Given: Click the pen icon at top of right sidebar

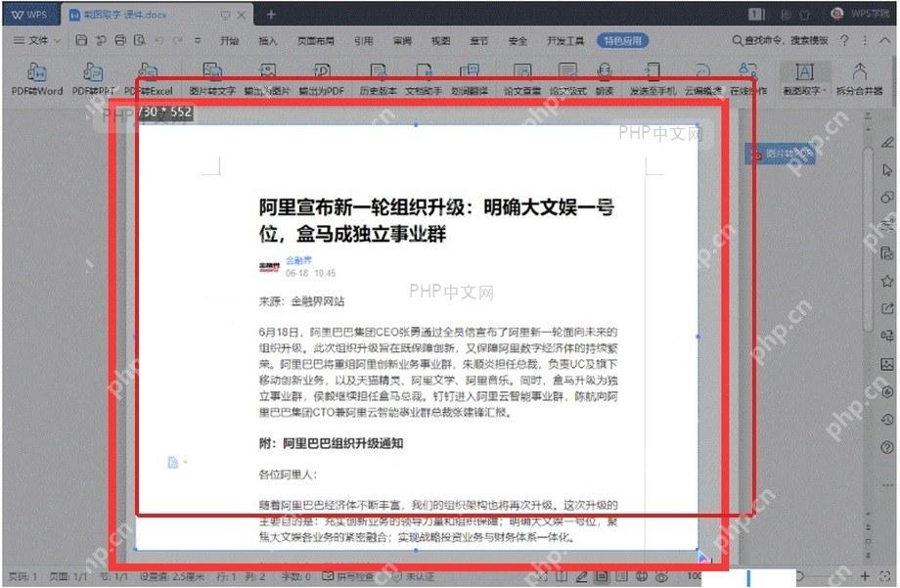Looking at the screenshot, I should pos(887,142).
